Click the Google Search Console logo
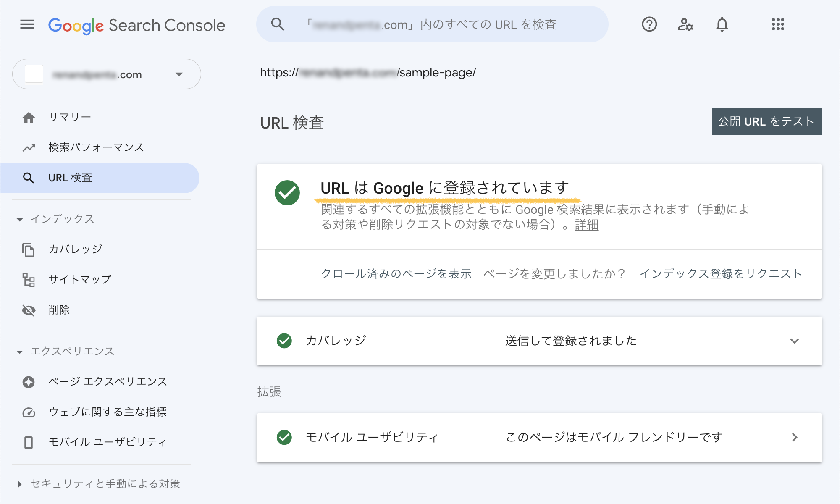Screen dimensions: 840x504 coord(136,25)
